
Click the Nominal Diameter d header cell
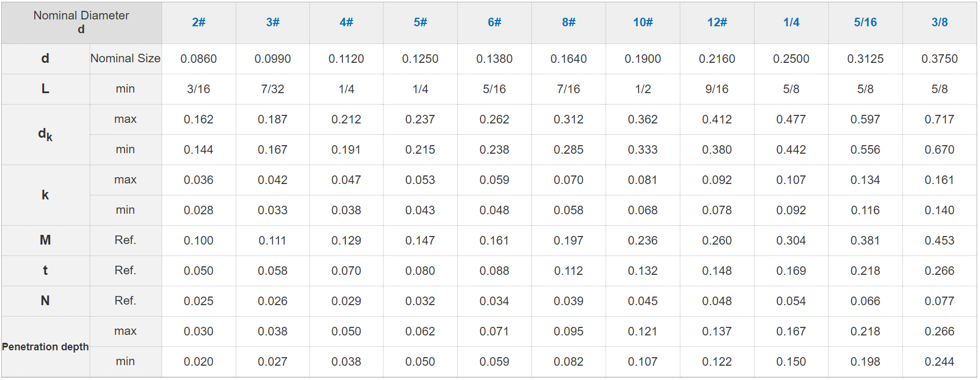point(81,22)
